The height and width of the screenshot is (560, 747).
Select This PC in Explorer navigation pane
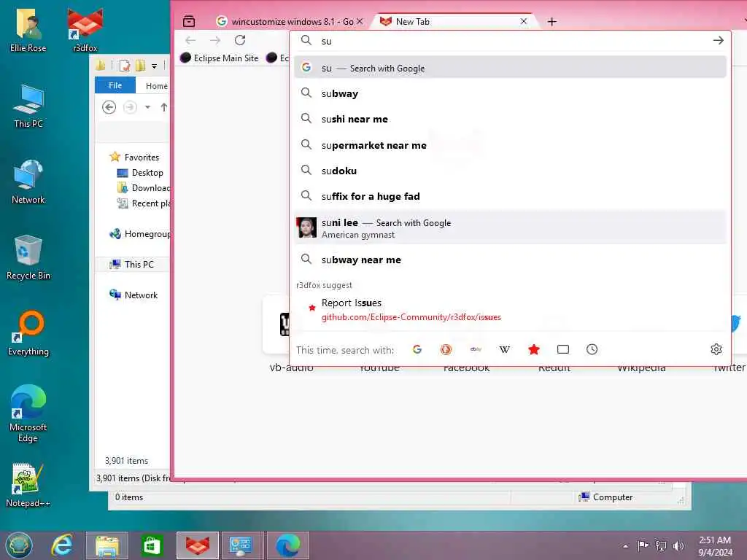[x=132, y=264]
